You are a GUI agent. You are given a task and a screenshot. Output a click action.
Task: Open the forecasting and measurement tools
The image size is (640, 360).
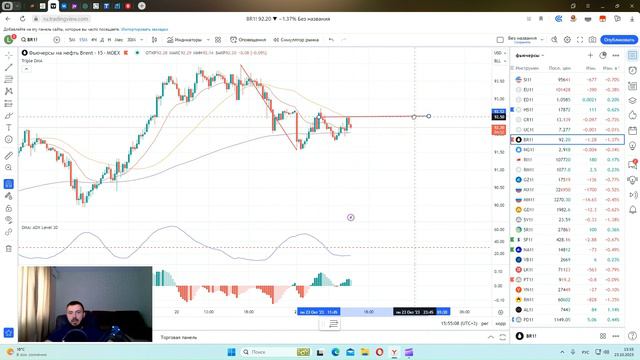9,104
